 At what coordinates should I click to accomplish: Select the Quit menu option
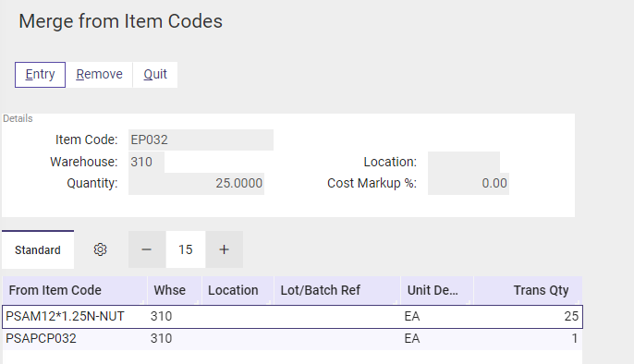155,75
